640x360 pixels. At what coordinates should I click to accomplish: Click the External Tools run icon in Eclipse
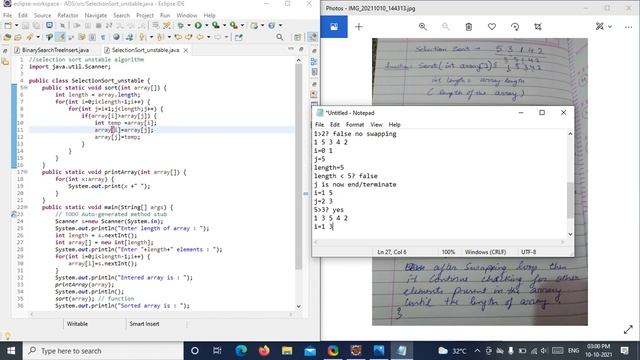point(233,25)
